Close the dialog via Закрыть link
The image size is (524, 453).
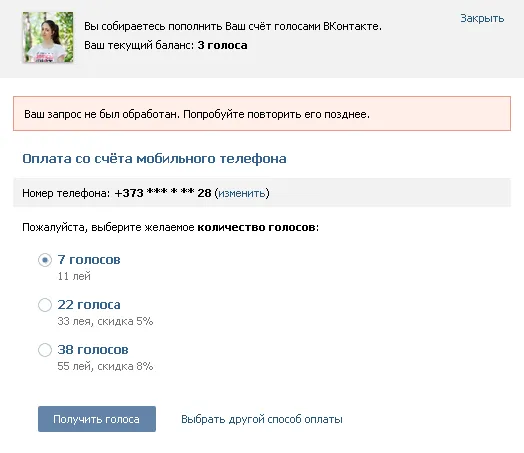click(x=482, y=18)
